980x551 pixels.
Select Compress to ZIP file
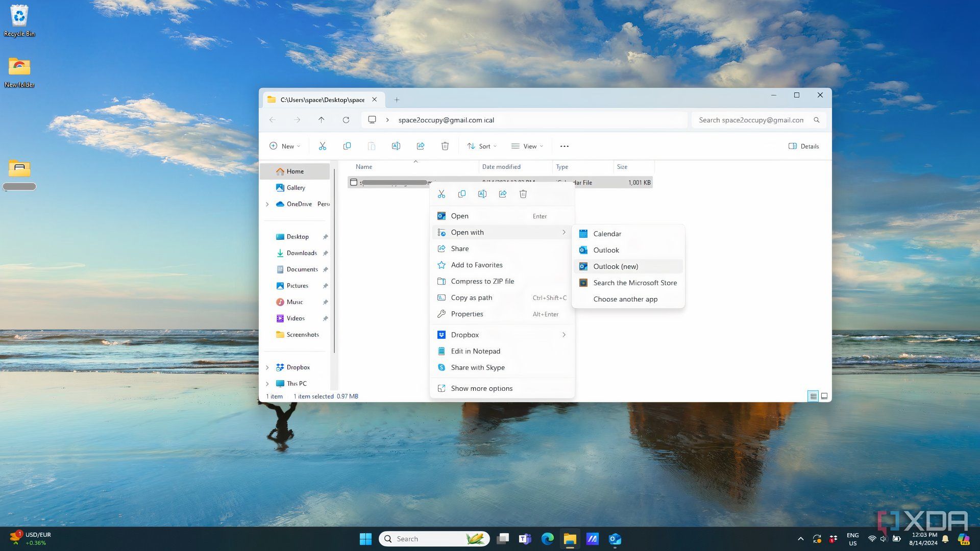pyautogui.click(x=503, y=281)
